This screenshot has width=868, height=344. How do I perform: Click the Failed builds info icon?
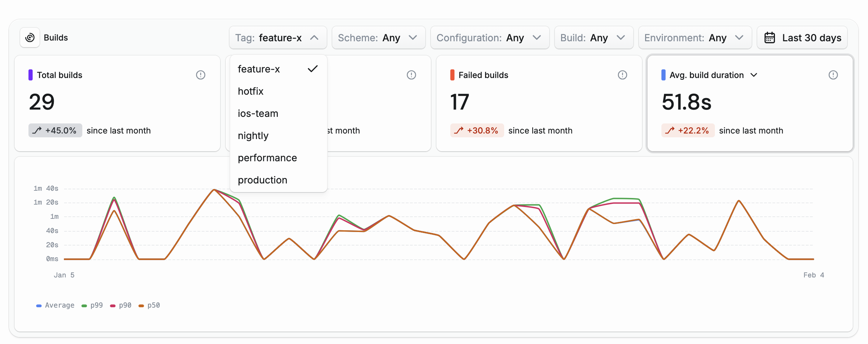click(622, 75)
